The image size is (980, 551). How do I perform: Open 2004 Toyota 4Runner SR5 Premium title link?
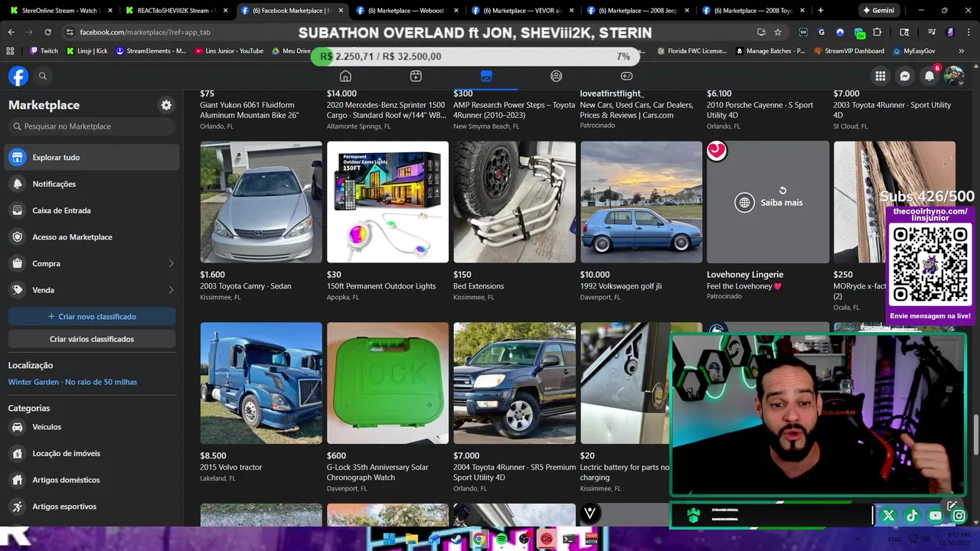pos(514,472)
